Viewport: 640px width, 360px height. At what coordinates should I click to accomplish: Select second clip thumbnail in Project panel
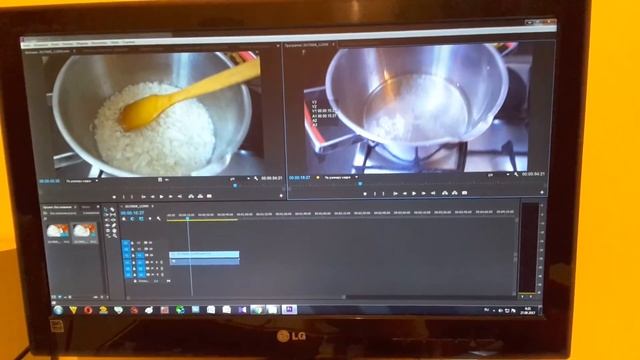tap(84, 231)
